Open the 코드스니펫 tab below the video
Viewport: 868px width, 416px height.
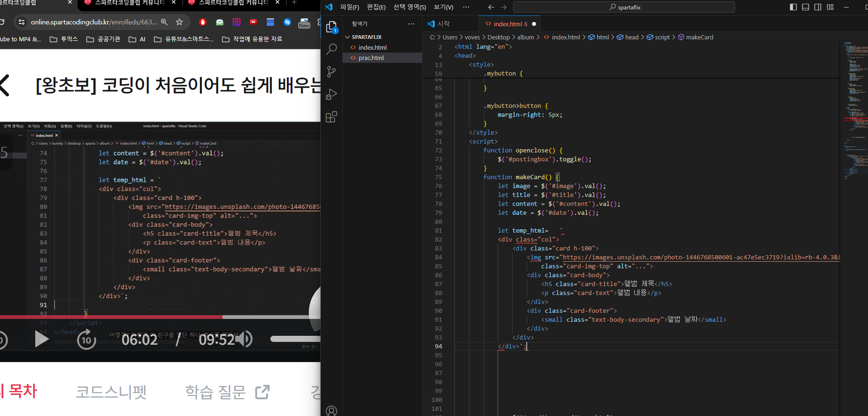click(x=111, y=392)
